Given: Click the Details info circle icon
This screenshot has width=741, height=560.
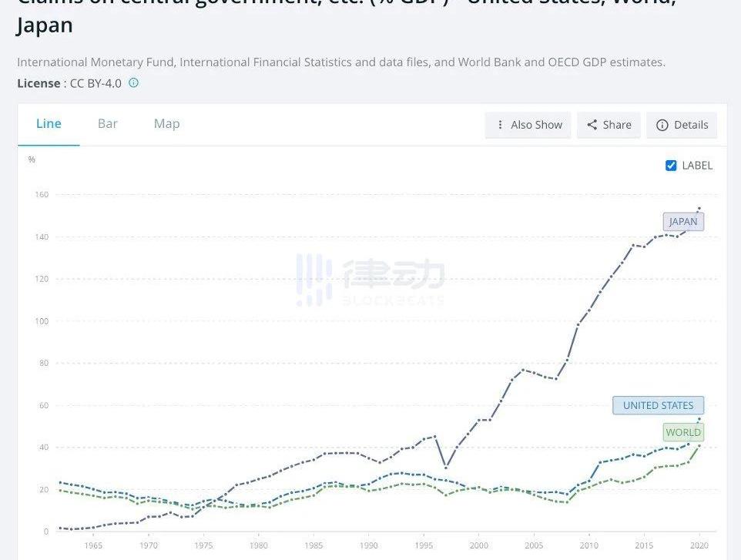Looking at the screenshot, I should click(x=662, y=125).
